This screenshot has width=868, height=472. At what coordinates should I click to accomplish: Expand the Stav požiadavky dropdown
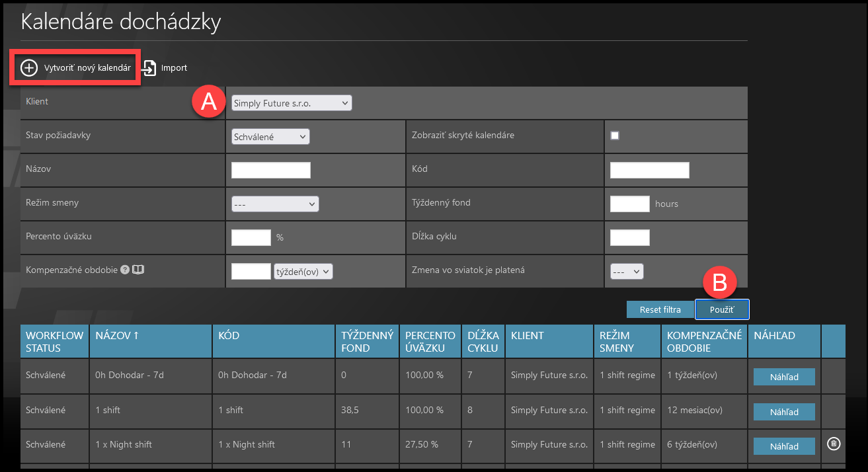coord(270,137)
